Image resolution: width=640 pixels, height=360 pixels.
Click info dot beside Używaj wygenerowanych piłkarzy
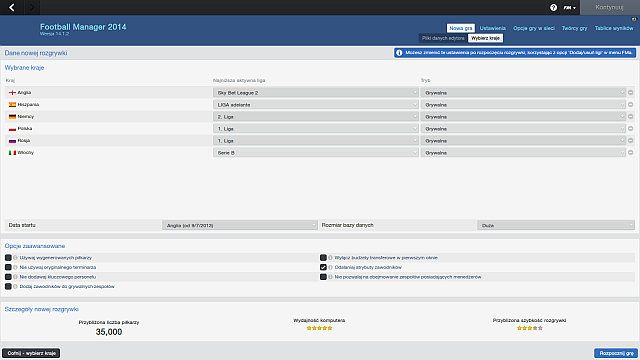[16, 258]
